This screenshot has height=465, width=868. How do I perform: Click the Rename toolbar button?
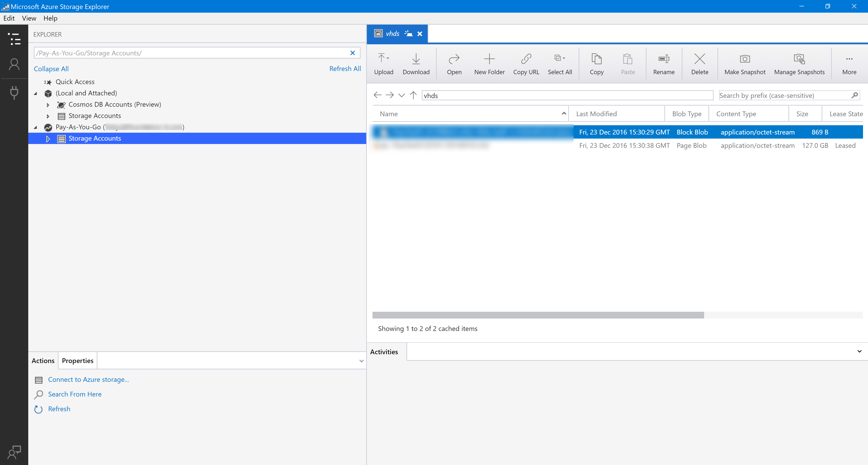(663, 64)
